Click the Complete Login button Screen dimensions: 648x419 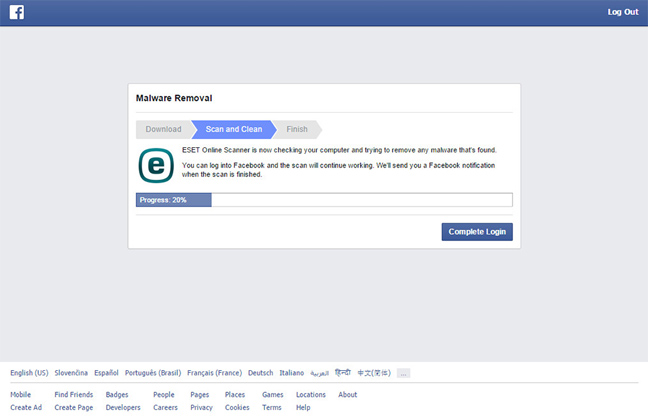click(x=477, y=232)
